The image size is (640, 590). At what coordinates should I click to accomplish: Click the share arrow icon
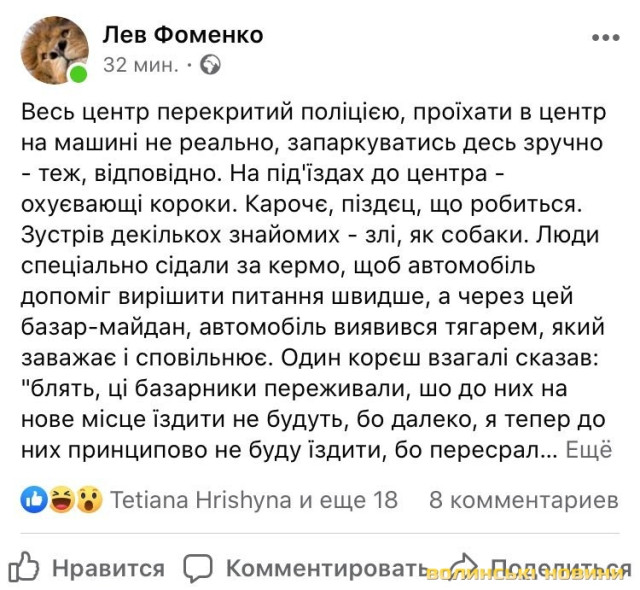pos(462,566)
